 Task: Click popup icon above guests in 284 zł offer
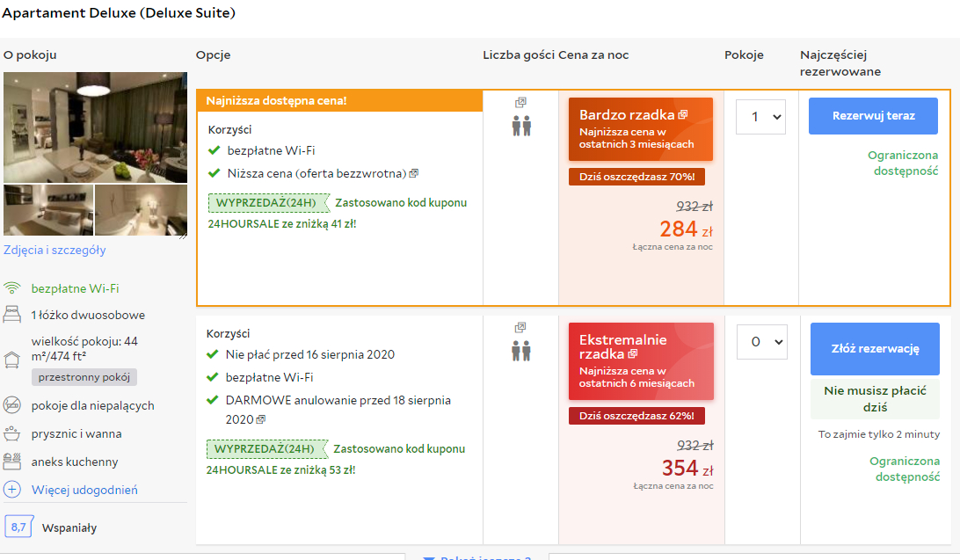click(520, 102)
